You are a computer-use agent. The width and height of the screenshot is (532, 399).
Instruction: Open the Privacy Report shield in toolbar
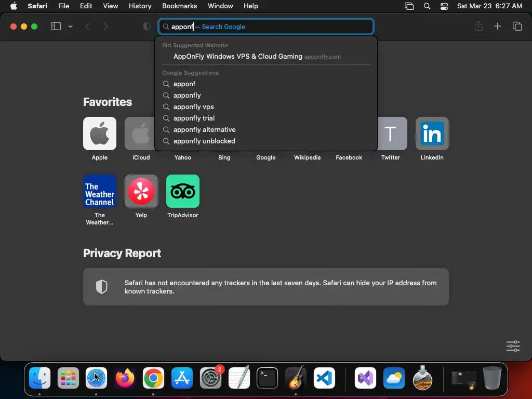click(x=147, y=26)
